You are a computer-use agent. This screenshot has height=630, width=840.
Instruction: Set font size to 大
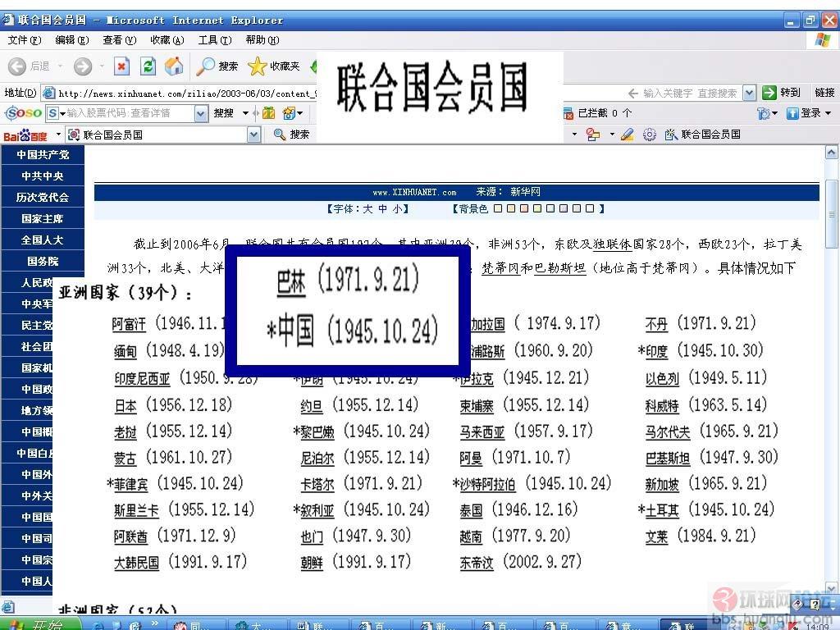coord(367,208)
